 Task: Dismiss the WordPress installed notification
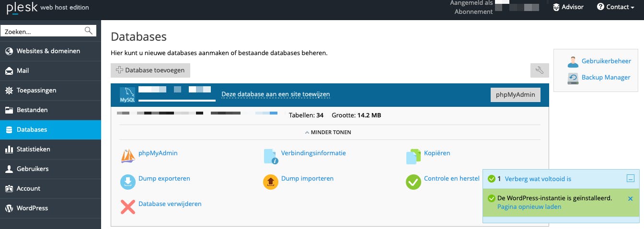[x=630, y=198]
